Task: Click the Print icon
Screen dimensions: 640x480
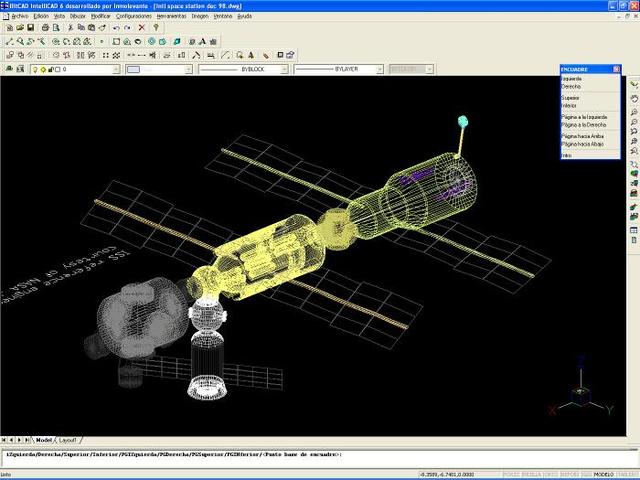Action: pos(45,28)
